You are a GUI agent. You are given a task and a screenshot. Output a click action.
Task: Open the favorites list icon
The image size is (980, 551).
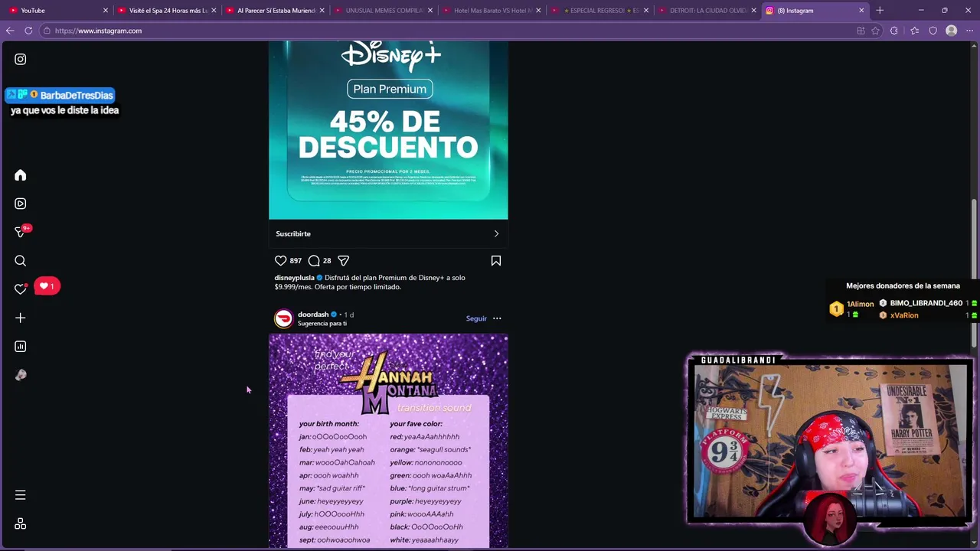pyautogui.click(x=915, y=31)
